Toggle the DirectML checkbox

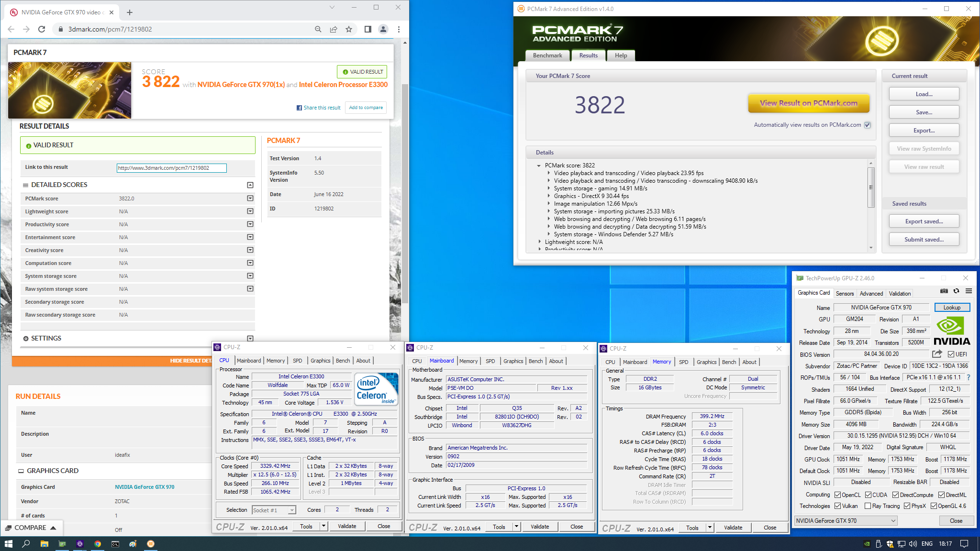tap(942, 495)
